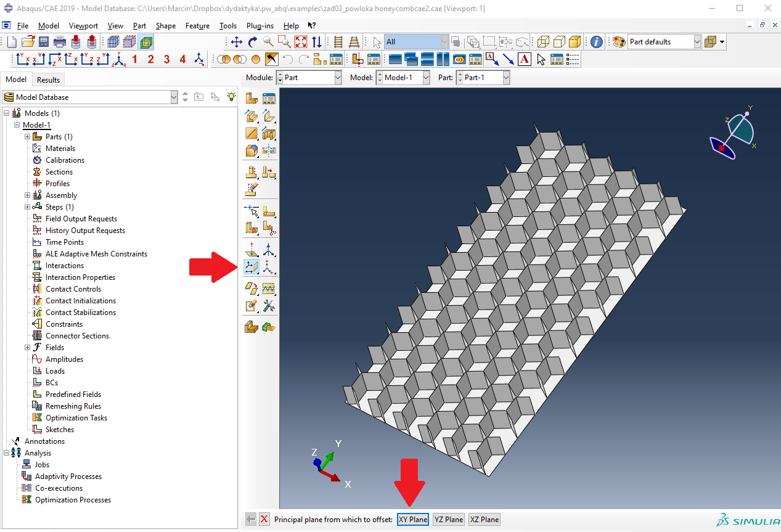Click the YZ Plane button
Image resolution: width=781 pixels, height=532 pixels.
click(448, 519)
